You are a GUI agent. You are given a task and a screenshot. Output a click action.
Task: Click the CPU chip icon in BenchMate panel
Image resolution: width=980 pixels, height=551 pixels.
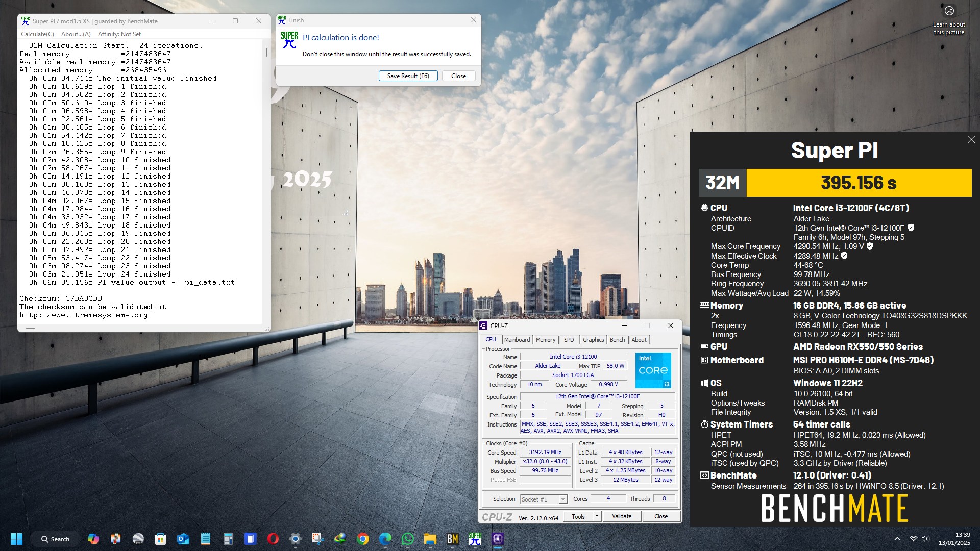pos(704,208)
